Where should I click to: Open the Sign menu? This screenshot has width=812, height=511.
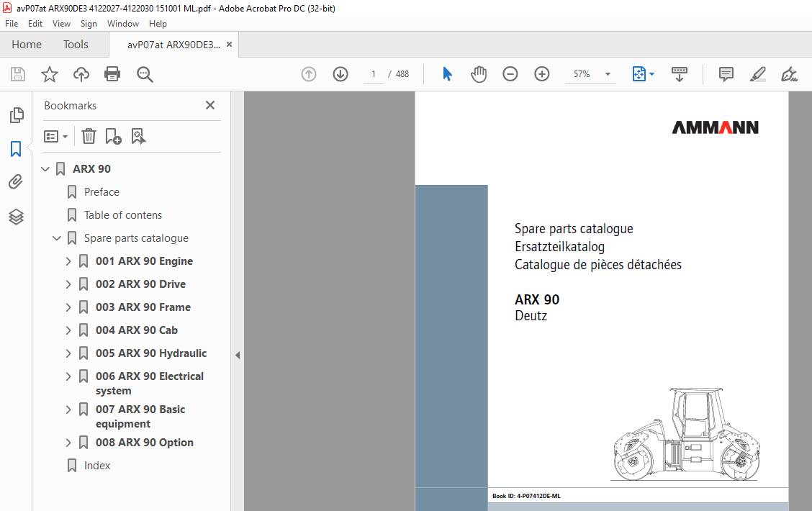(89, 23)
